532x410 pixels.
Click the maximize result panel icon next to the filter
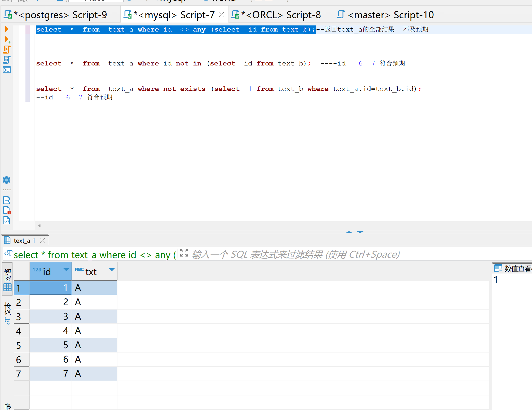coord(184,253)
